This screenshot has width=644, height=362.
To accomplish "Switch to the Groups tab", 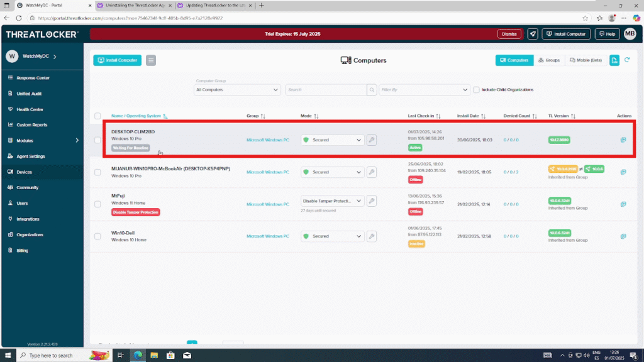I will click(549, 60).
